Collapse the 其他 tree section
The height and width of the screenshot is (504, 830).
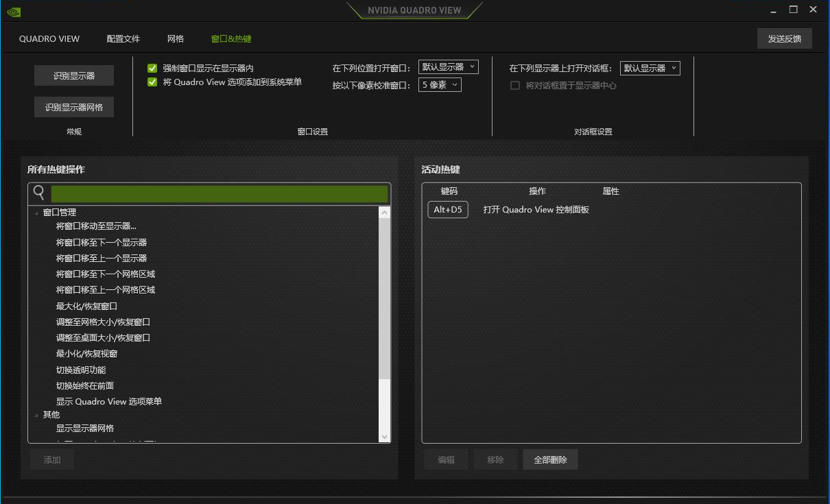(x=37, y=414)
